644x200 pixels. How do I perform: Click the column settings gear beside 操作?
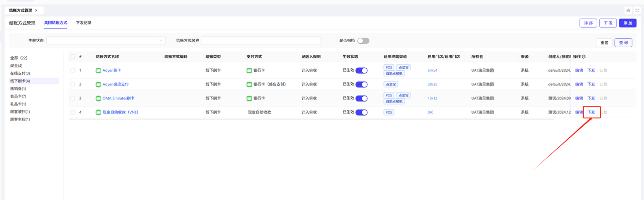pos(584,57)
